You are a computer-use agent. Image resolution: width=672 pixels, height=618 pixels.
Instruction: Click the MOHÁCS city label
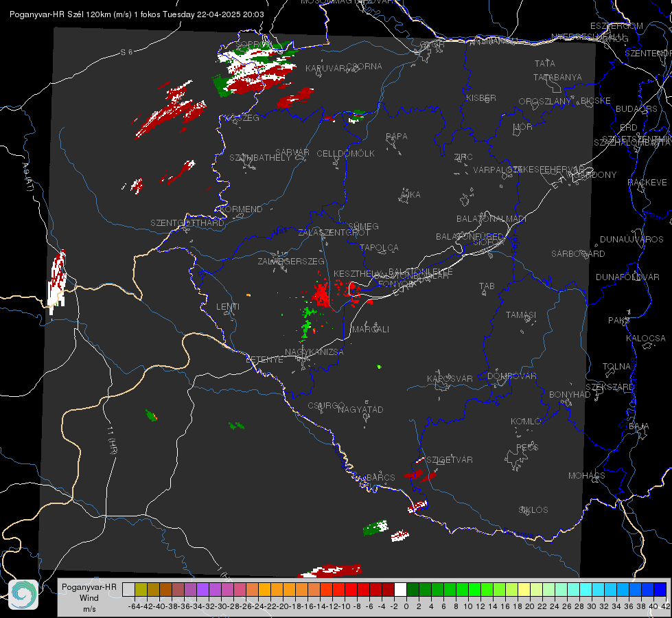pos(587,476)
